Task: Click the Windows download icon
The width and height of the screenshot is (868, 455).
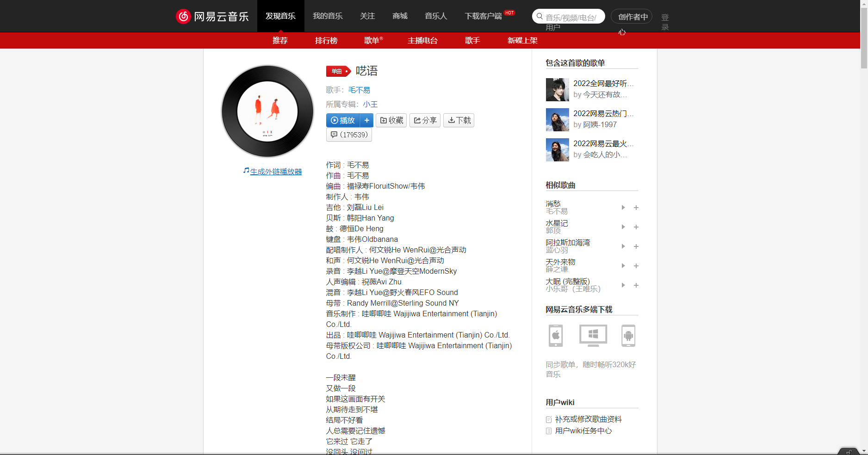Action: pos(593,336)
